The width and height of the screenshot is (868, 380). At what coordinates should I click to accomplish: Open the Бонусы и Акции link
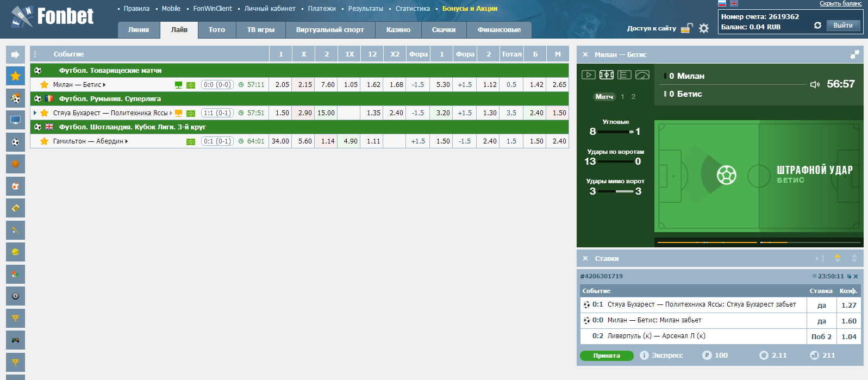(x=470, y=9)
